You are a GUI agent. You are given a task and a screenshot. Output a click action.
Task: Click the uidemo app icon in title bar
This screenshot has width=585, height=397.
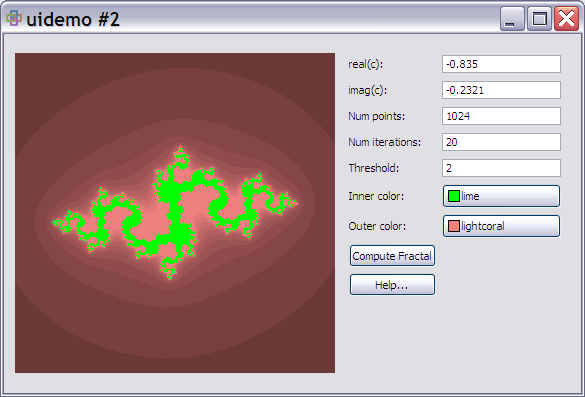[14, 18]
